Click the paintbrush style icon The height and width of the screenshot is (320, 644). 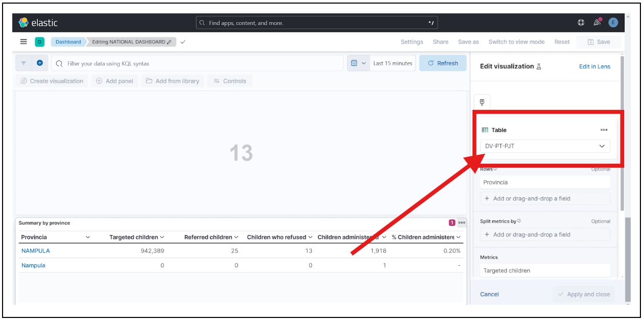point(482,102)
